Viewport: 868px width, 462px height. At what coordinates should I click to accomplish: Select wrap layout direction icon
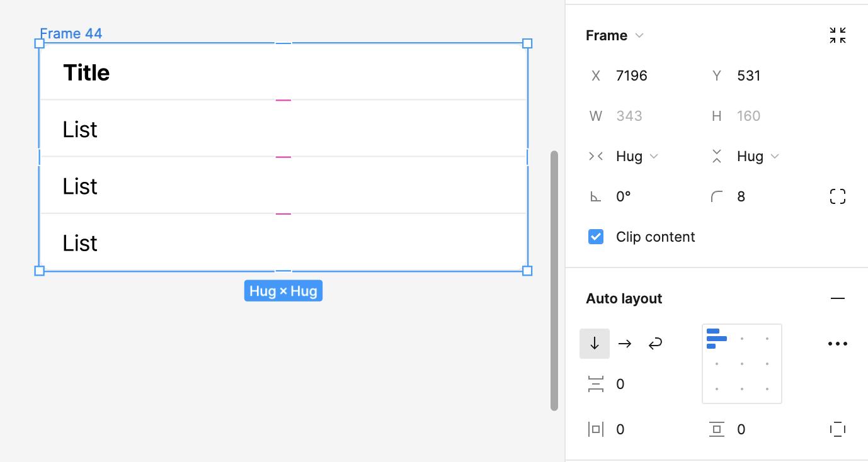655,344
